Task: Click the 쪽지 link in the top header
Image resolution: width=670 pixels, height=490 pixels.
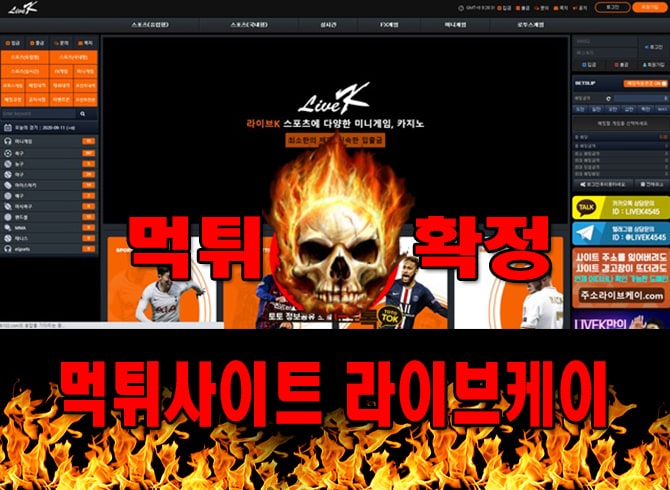Action: point(561,8)
